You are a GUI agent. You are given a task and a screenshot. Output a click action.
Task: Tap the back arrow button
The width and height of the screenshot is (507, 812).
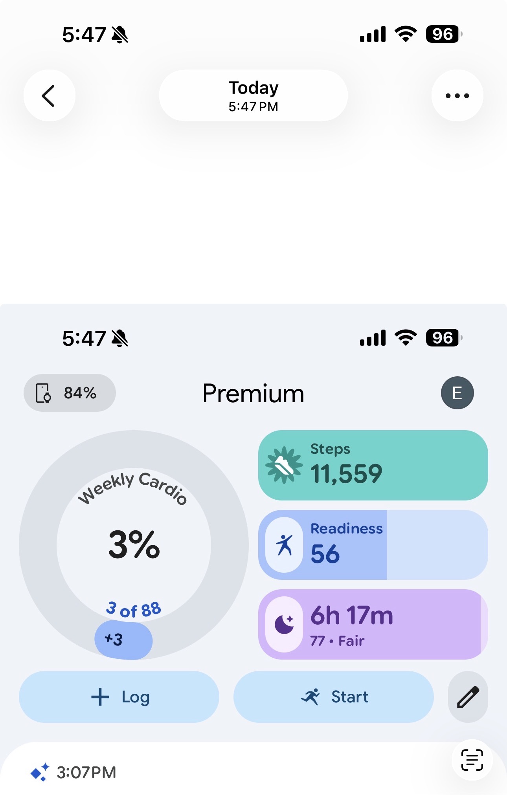tap(49, 95)
